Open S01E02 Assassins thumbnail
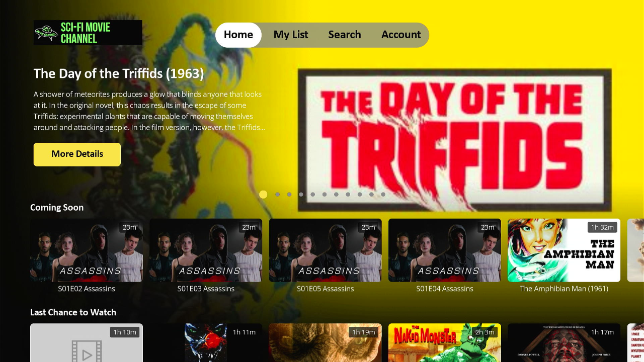 click(87, 250)
